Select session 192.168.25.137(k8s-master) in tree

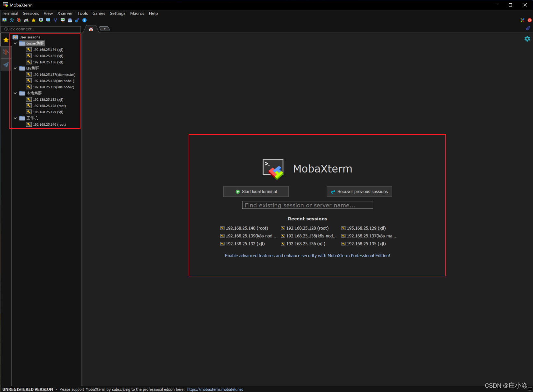tap(51, 75)
